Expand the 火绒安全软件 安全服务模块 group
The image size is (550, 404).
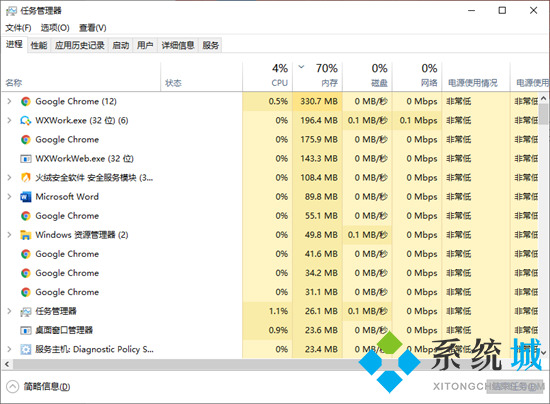[x=9, y=178]
